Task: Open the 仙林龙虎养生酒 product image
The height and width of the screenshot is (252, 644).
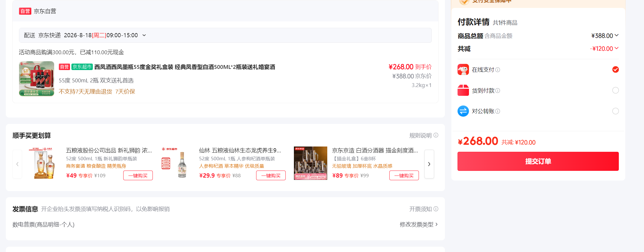Action: pos(177,163)
